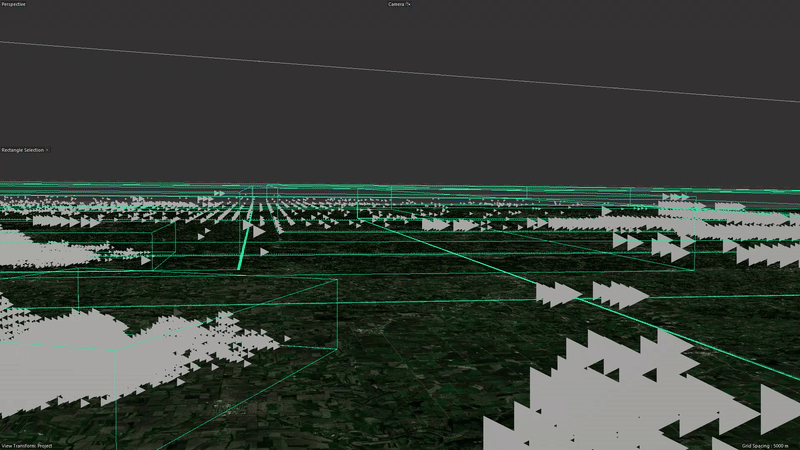Select the white horizon line across the sky
The height and width of the screenshot is (450, 800).
(400, 71)
